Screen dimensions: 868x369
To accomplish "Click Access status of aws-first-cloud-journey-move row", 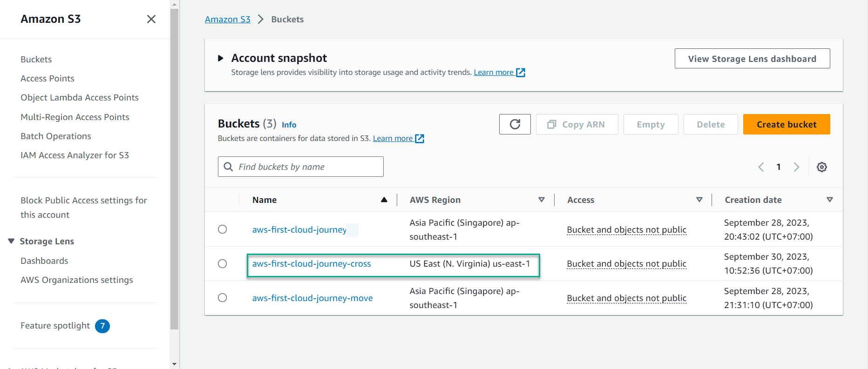I will tap(626, 298).
